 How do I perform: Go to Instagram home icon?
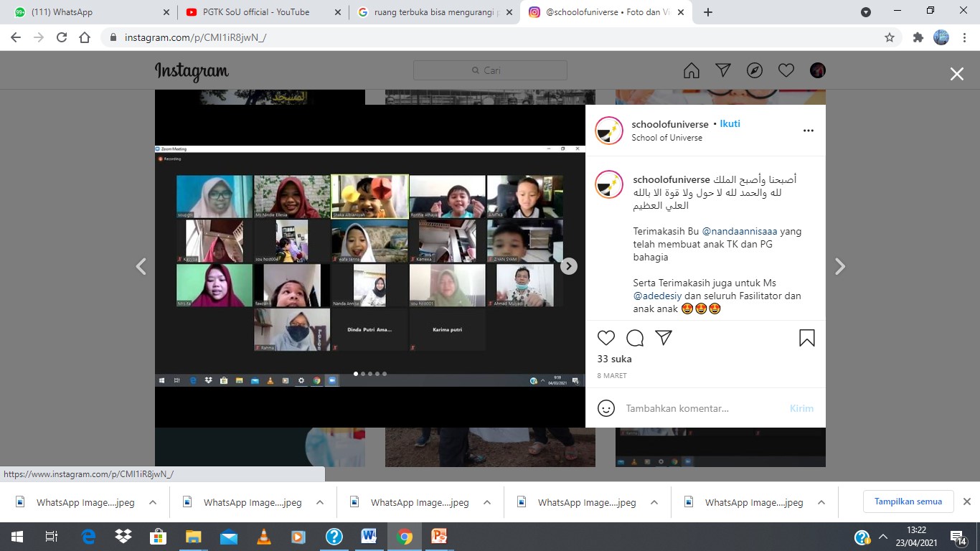692,70
